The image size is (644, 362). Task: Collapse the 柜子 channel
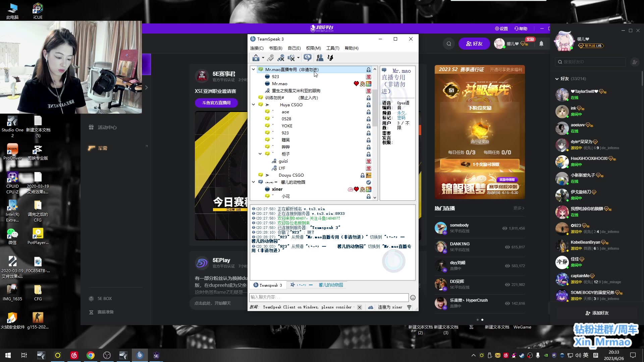[x=260, y=154]
